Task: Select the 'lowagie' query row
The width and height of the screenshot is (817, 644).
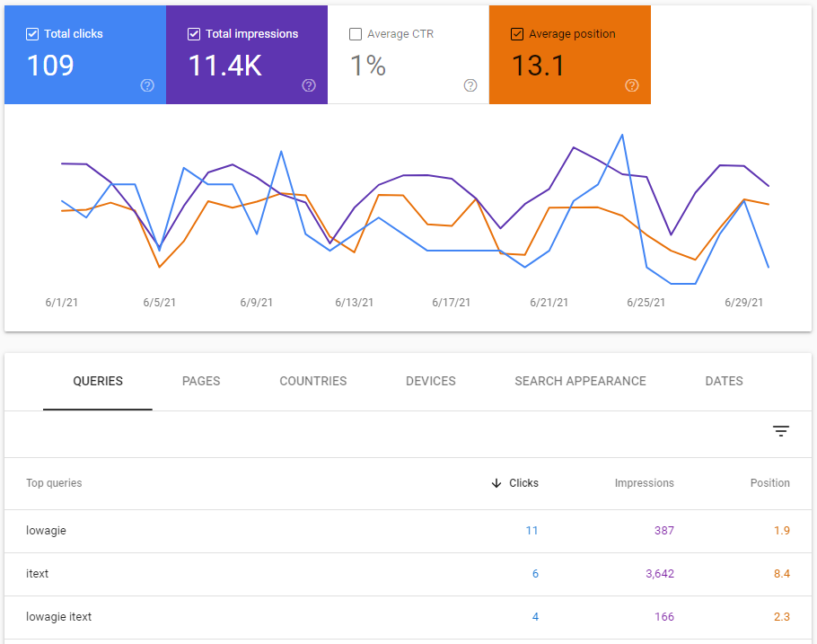Action: click(x=408, y=531)
